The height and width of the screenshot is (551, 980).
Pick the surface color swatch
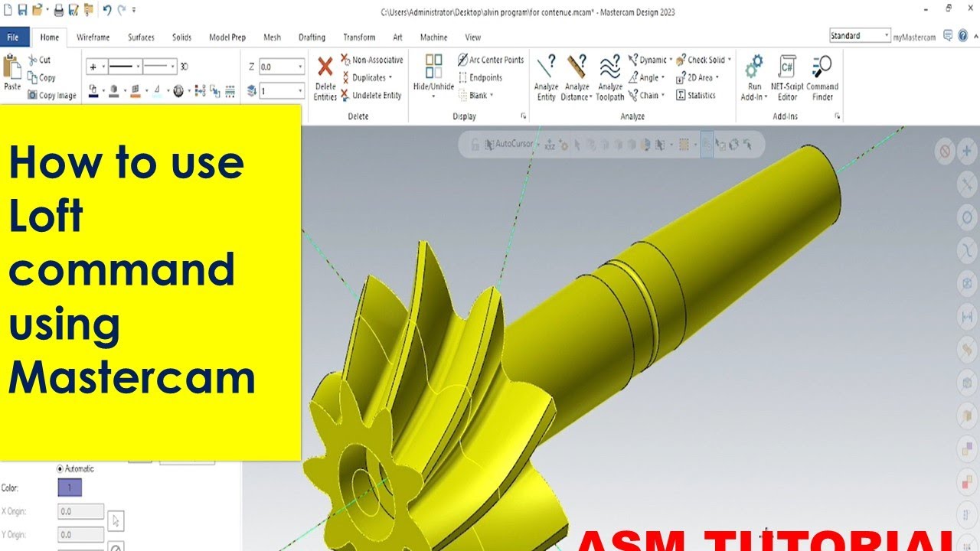point(136,91)
